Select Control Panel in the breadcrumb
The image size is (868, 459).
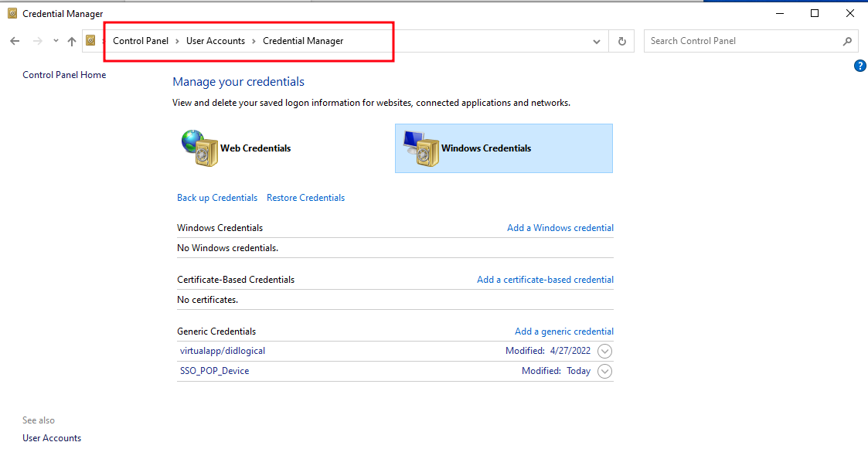140,40
